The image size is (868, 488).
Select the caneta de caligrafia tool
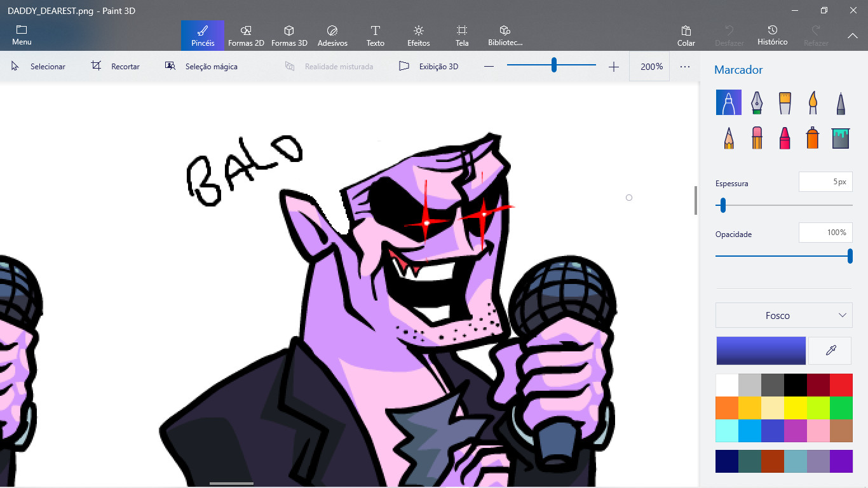click(x=756, y=102)
